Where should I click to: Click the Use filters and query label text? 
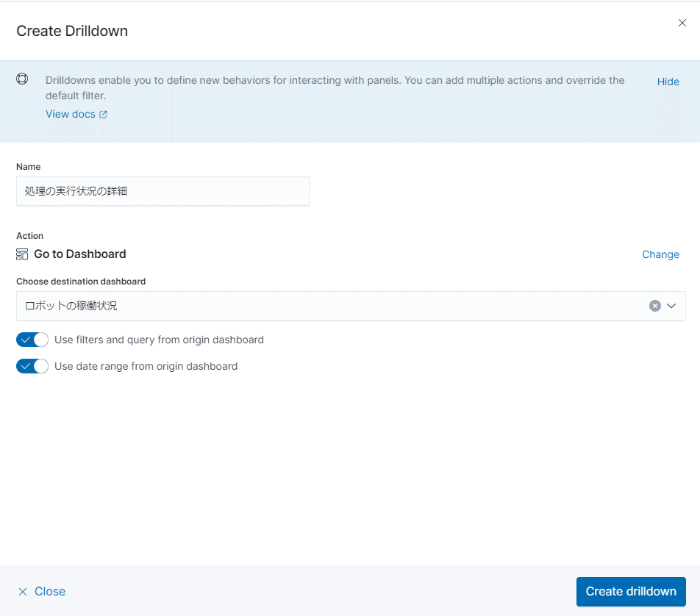(x=159, y=340)
